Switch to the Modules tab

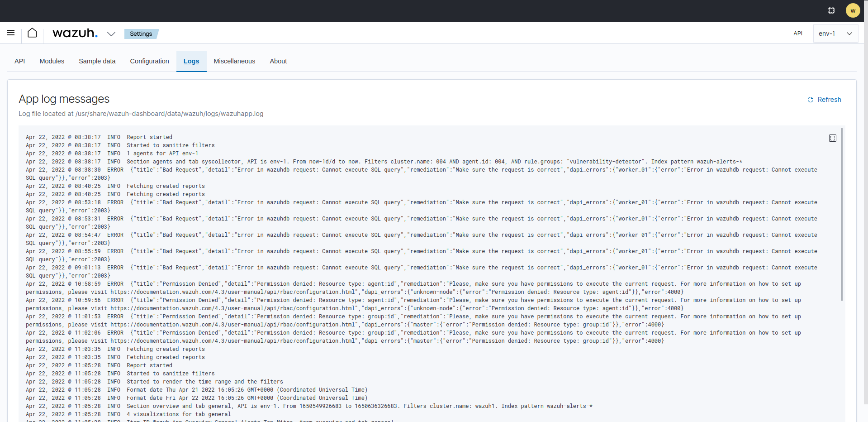coord(52,61)
